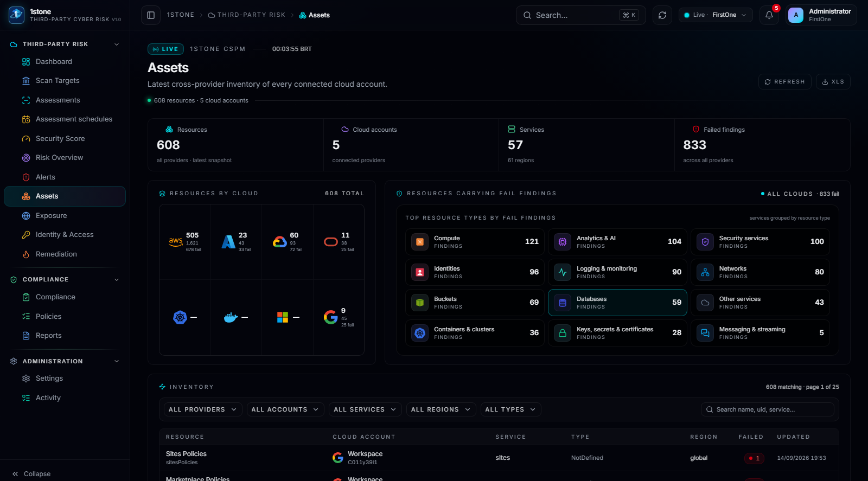
Task: Select the Microsoft 365 tile
Action: click(x=288, y=317)
